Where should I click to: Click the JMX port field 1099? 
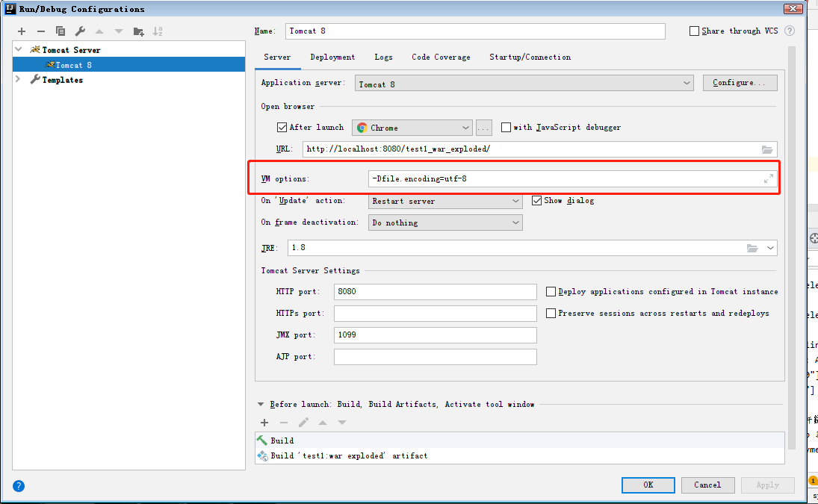click(x=435, y=335)
